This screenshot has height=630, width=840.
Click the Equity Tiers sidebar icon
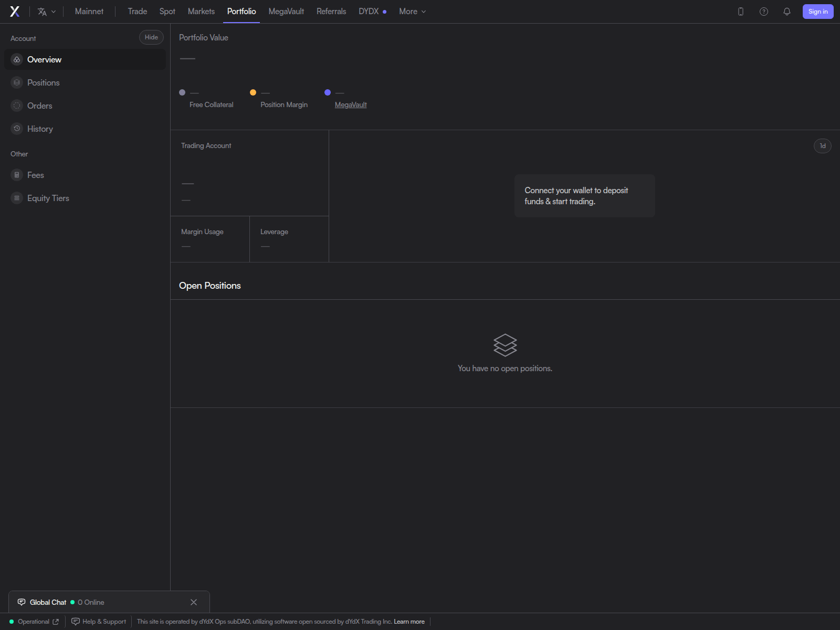[x=17, y=198]
